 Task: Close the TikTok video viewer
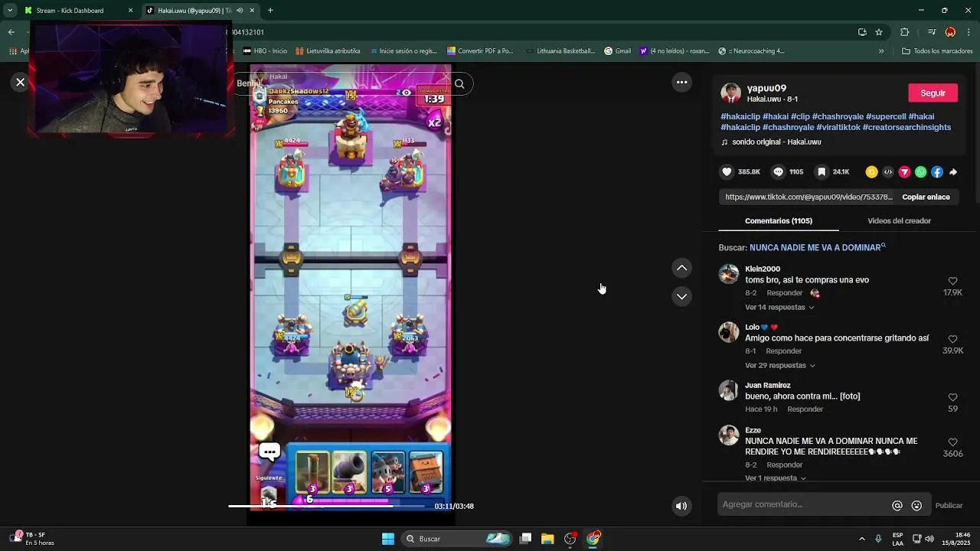(21, 82)
